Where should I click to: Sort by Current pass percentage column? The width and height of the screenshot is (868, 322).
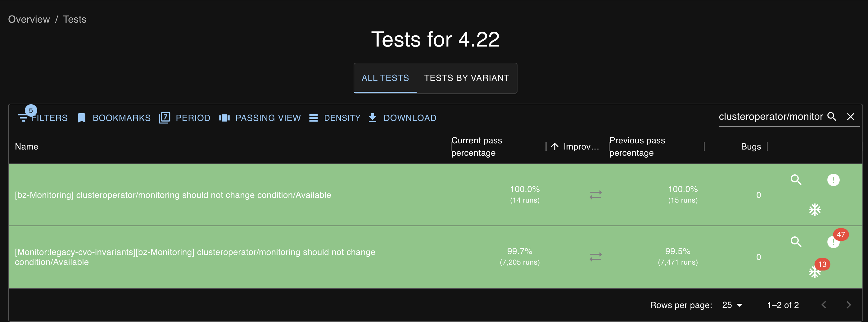pos(477,146)
